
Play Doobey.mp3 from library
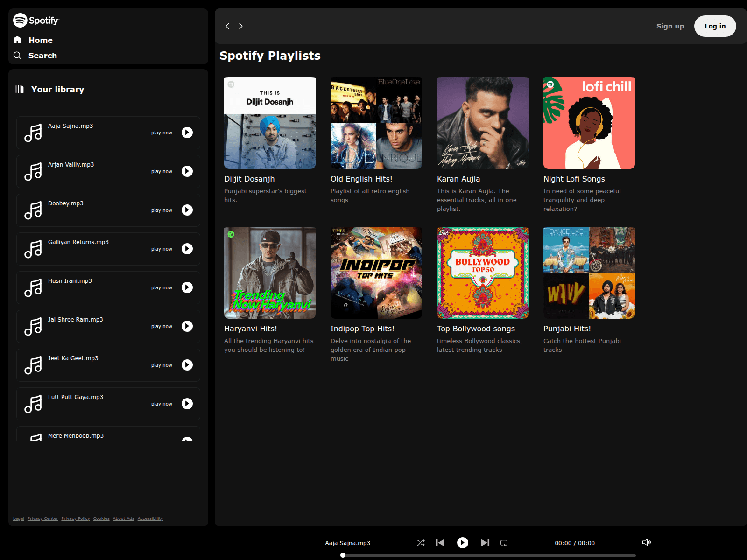pos(187,210)
